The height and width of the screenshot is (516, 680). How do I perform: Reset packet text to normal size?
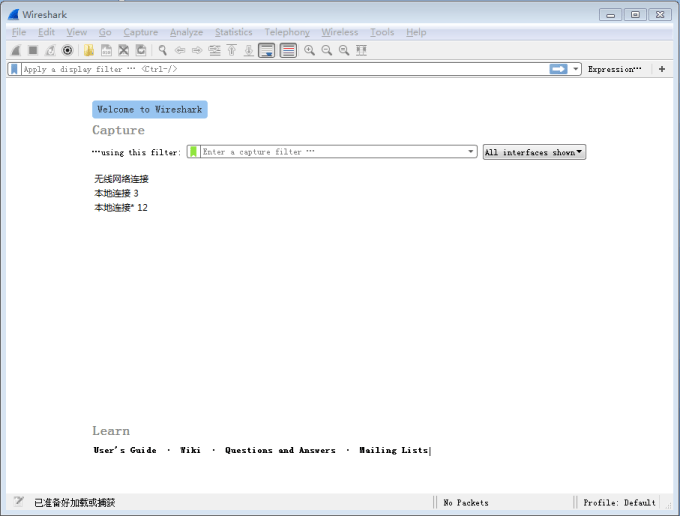[344, 50]
